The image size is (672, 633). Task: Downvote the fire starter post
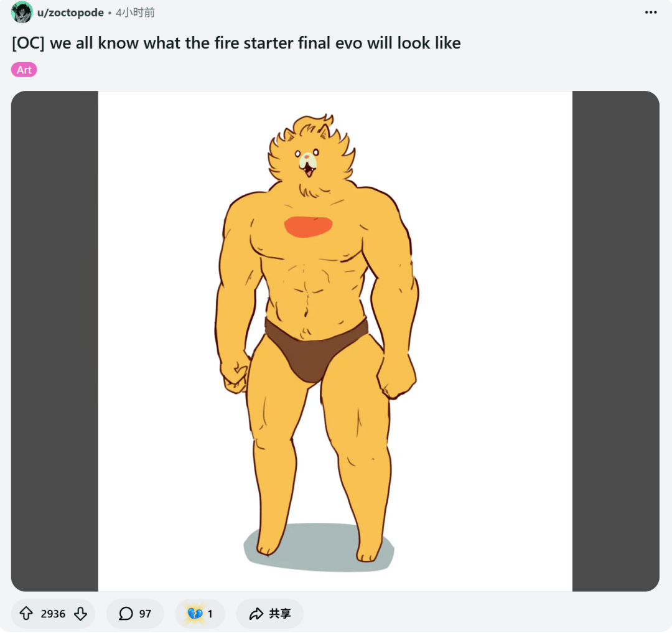(80, 614)
